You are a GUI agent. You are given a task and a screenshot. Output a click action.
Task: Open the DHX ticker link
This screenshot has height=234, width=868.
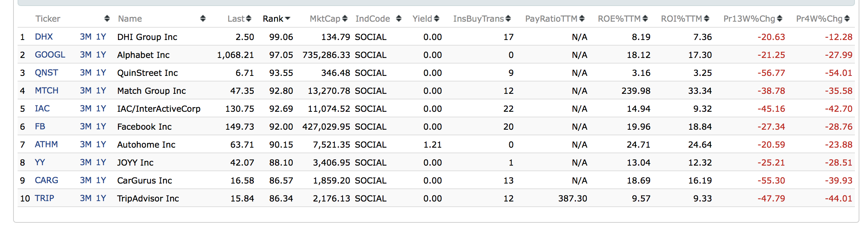pyautogui.click(x=44, y=37)
